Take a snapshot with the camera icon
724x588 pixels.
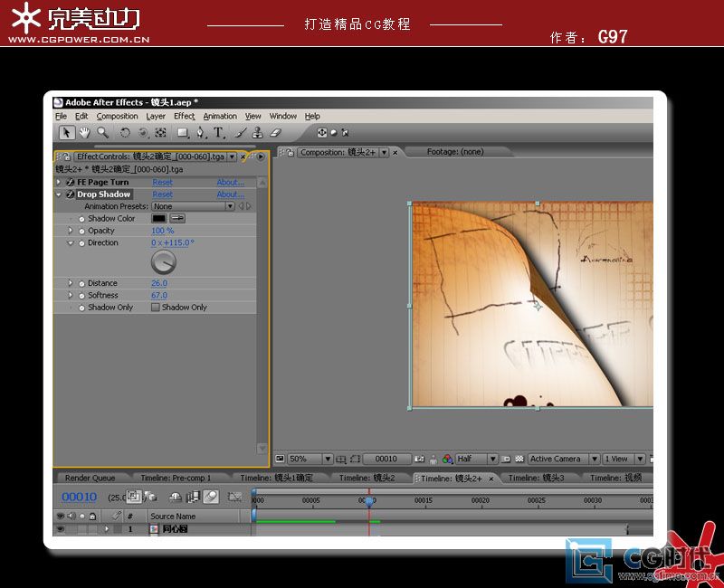point(419,460)
